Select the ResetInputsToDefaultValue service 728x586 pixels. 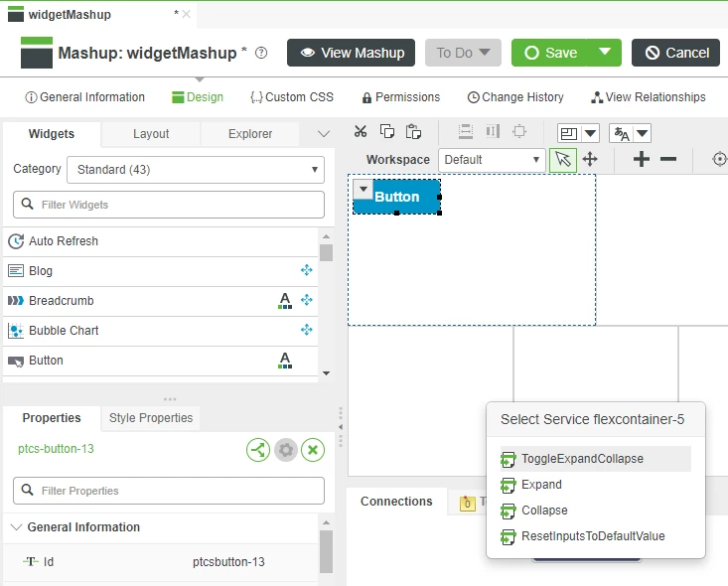pos(596,536)
